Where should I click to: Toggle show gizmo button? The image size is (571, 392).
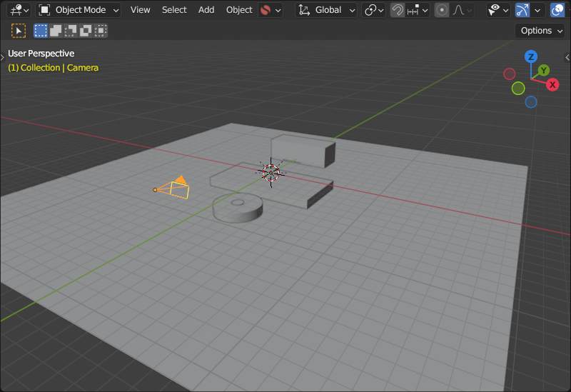522,10
